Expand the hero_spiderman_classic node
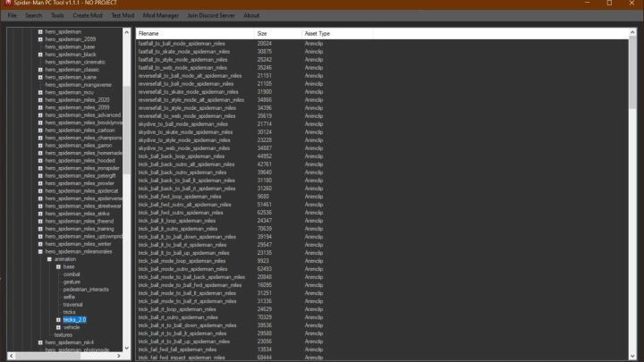The height and width of the screenshot is (362, 644). [40, 70]
